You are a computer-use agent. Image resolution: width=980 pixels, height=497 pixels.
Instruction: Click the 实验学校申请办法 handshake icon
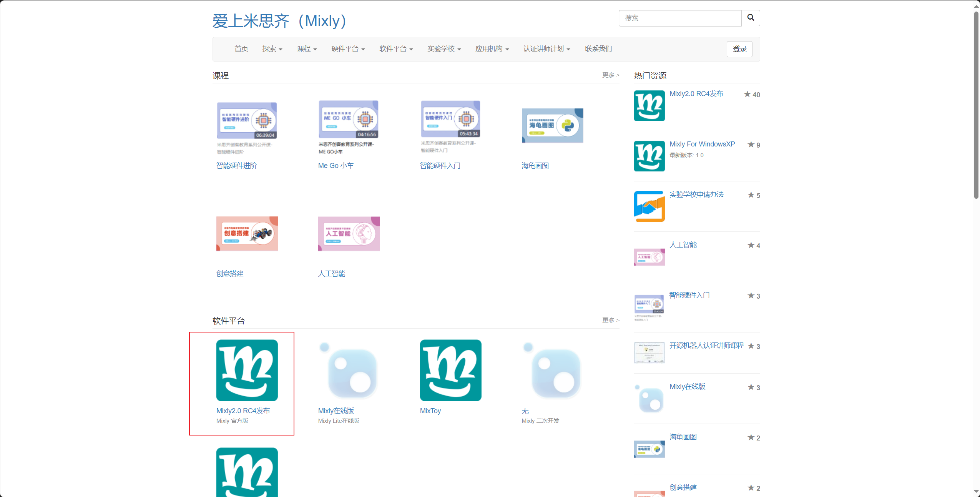(649, 206)
